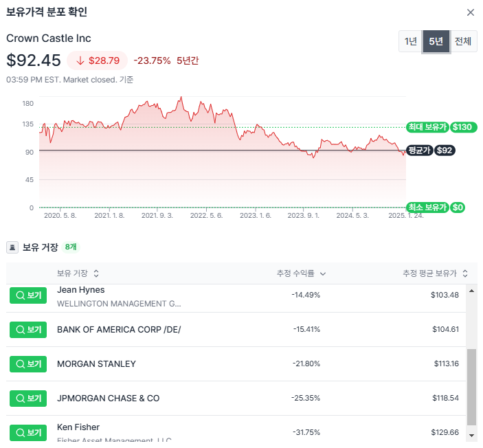Sort by 추정 평균 보유가 column
This screenshot has height=448, width=483.
pos(436,273)
